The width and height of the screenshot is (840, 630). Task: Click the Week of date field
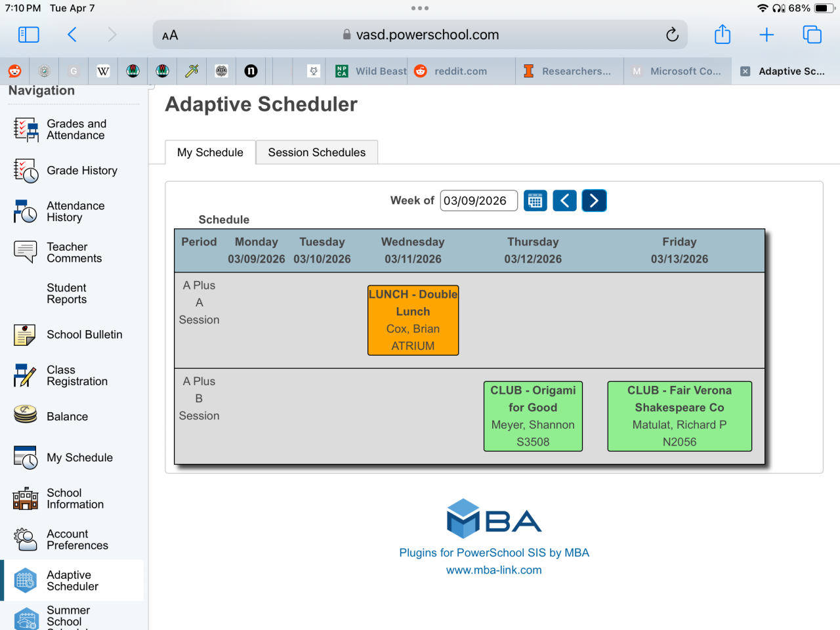478,201
